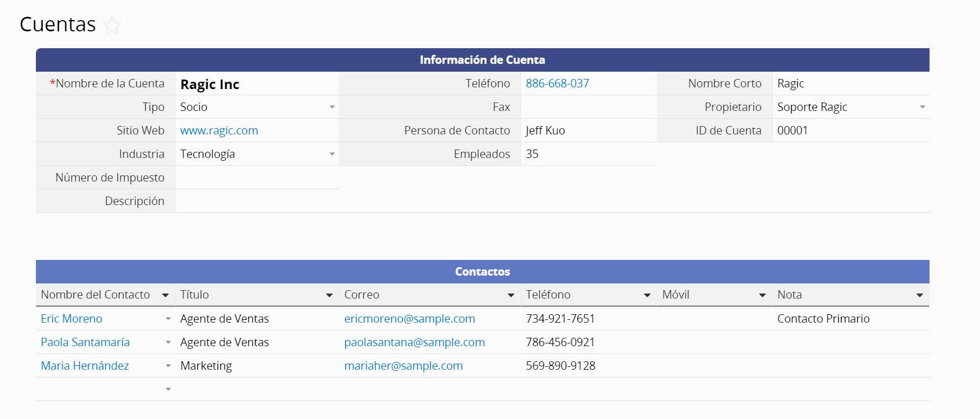Open the www.ragic.com website link
This screenshot has width=980, height=419.
click(219, 131)
